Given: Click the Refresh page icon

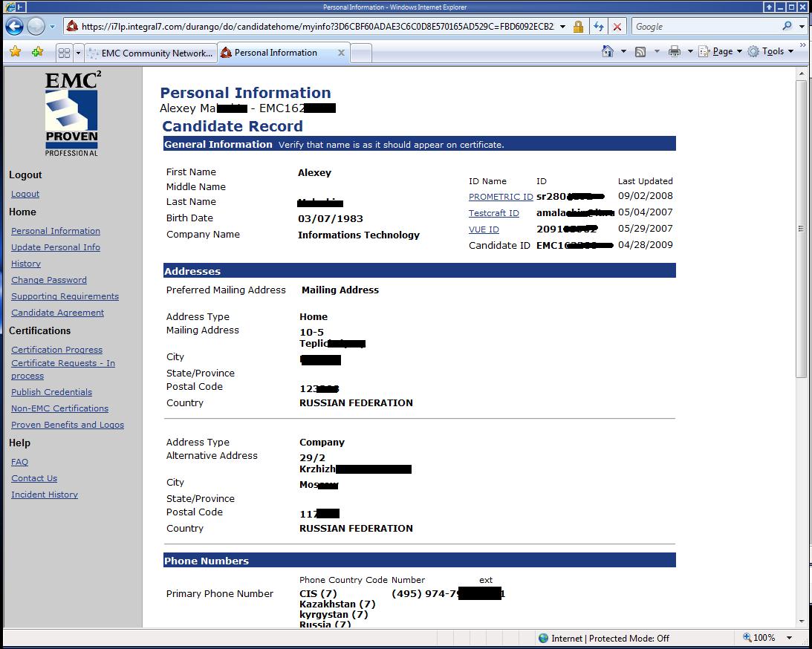Looking at the screenshot, I should pyautogui.click(x=600, y=27).
